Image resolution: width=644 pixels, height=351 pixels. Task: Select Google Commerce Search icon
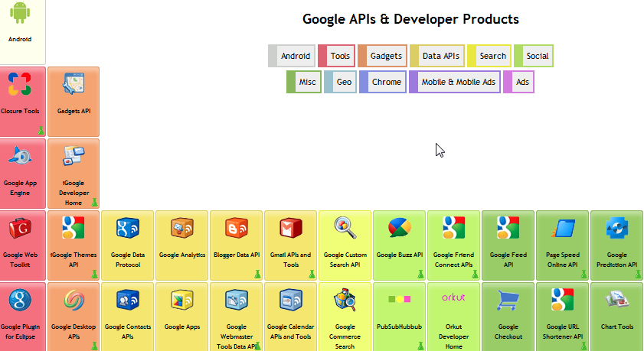(x=345, y=300)
